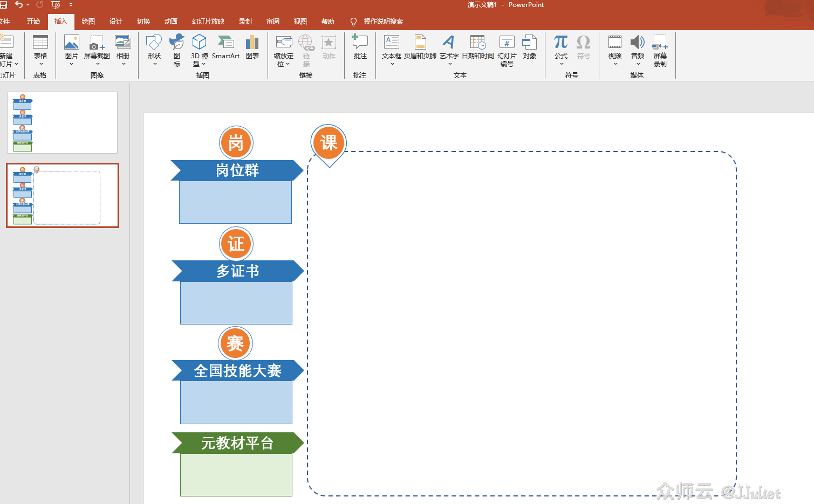The width and height of the screenshot is (814, 504).
Task: Select slide 2 thumbnail
Action: pyautogui.click(x=63, y=195)
